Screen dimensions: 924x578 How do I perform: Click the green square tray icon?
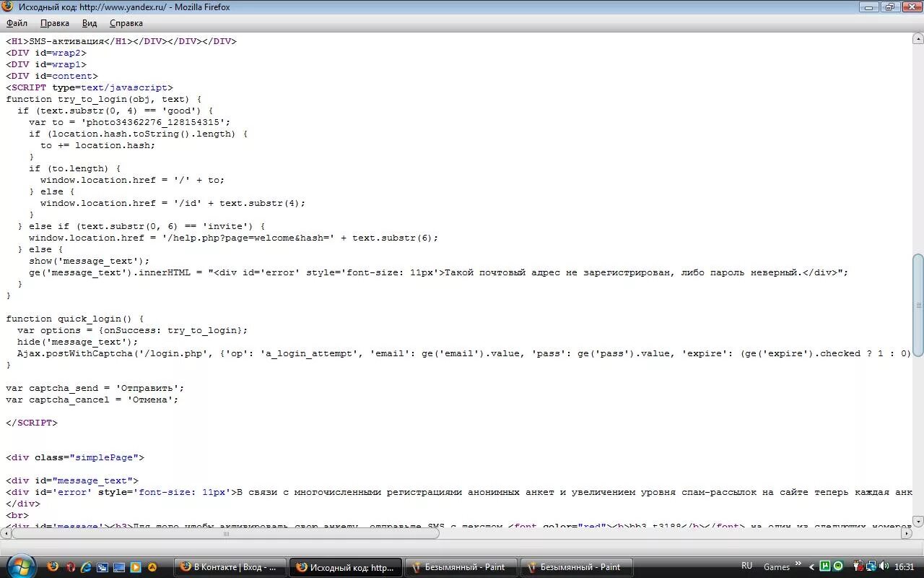(x=826, y=567)
